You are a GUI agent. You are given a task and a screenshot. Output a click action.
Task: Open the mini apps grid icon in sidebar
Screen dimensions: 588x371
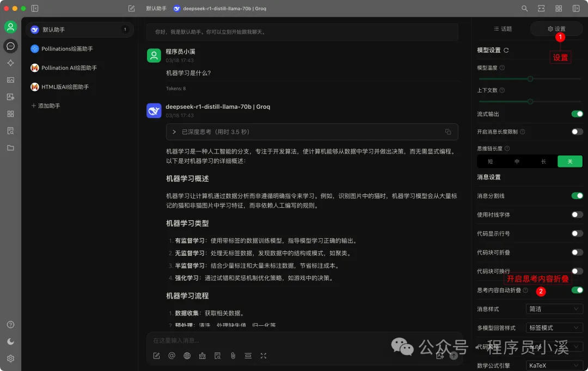(10, 114)
